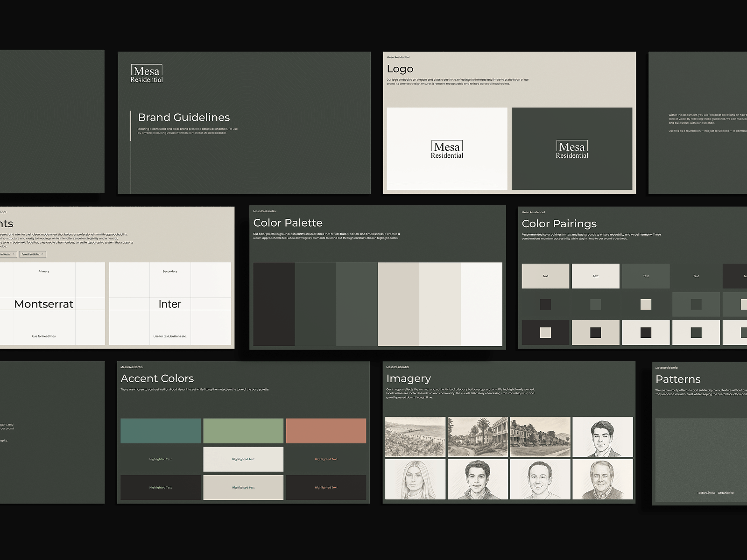Viewport: 747px width, 560px height.
Task: Select the first beige Text tile in Color Pairings
Action: (545, 276)
